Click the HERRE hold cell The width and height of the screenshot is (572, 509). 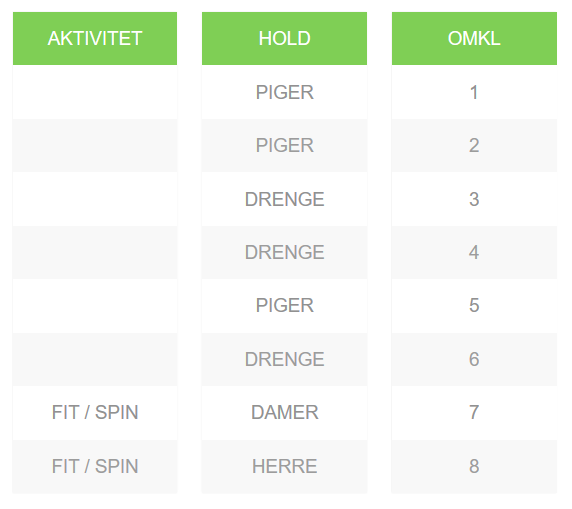(285, 466)
